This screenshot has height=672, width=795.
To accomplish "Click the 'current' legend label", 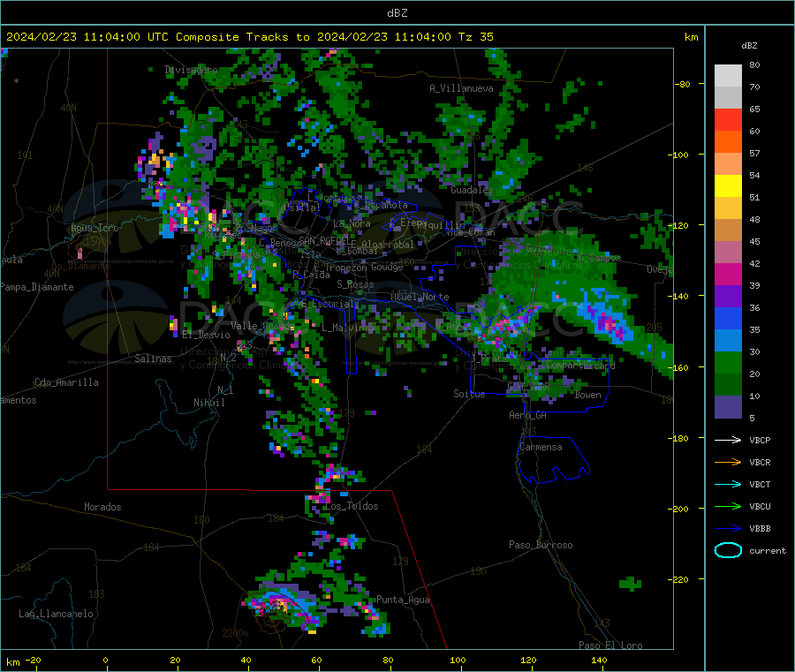I will pyautogui.click(x=768, y=550).
